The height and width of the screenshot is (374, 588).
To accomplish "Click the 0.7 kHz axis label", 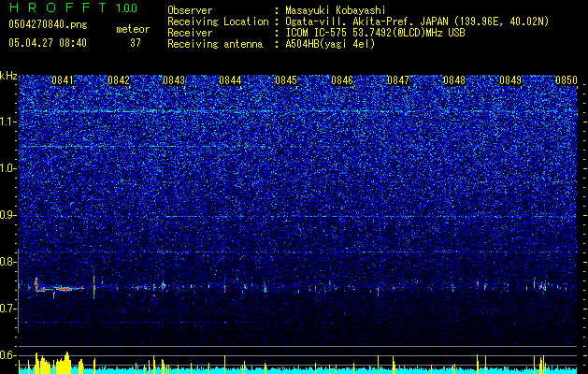I will coord(8,309).
